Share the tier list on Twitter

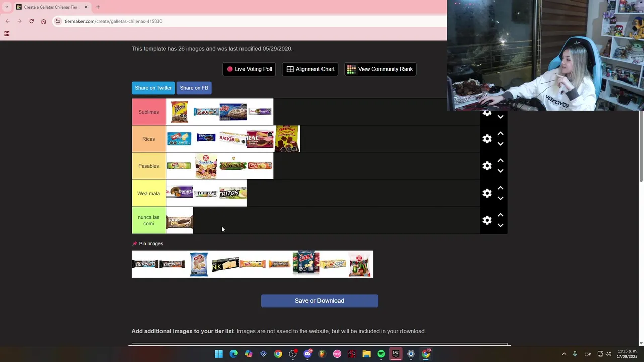pyautogui.click(x=153, y=88)
